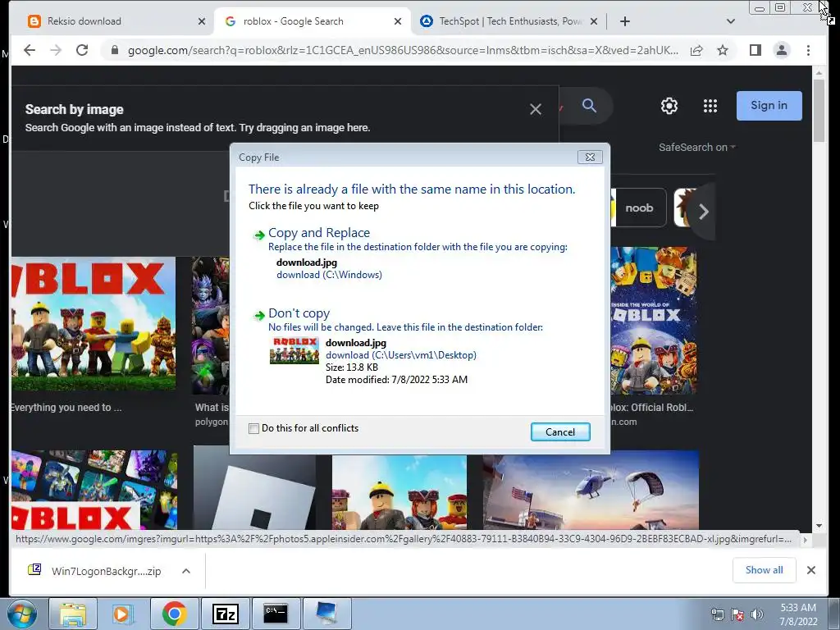Click Show all downloads
Viewport: 840px width, 630px height.
click(764, 570)
